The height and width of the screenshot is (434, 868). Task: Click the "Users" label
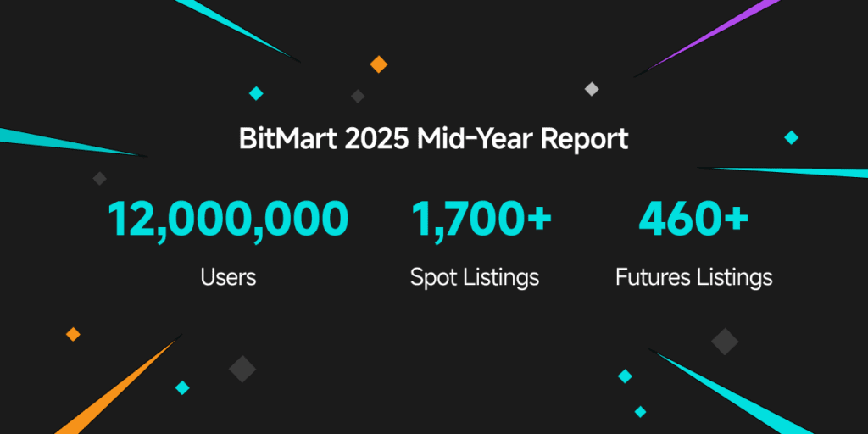(x=228, y=276)
